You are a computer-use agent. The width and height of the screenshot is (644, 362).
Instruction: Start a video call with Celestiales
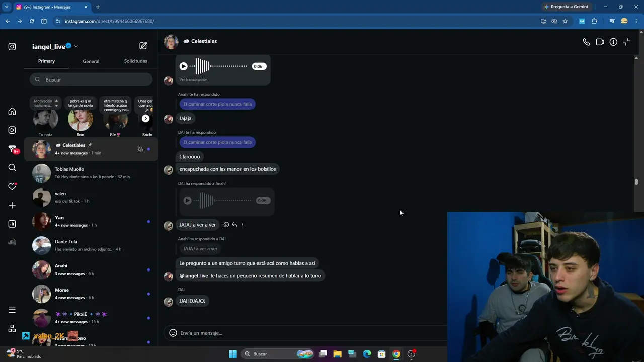(x=600, y=42)
